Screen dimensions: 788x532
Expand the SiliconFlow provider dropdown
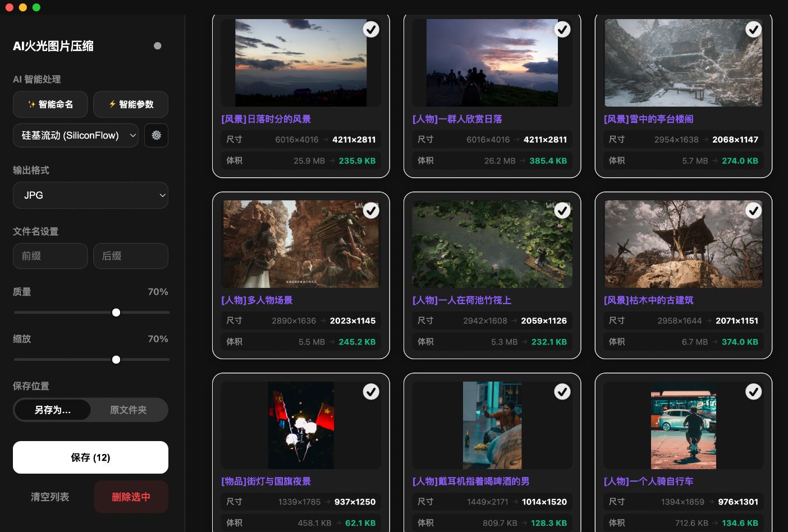pos(76,135)
